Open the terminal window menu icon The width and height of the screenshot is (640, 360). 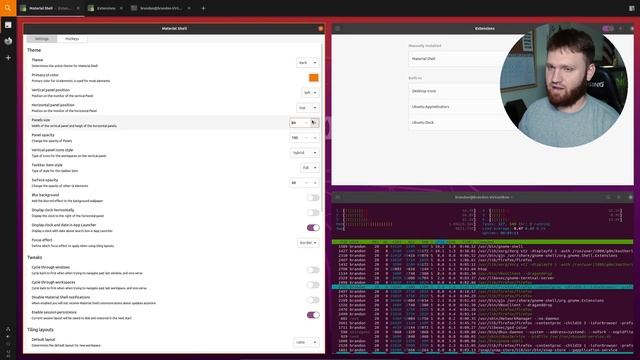pyautogui.click(x=338, y=197)
